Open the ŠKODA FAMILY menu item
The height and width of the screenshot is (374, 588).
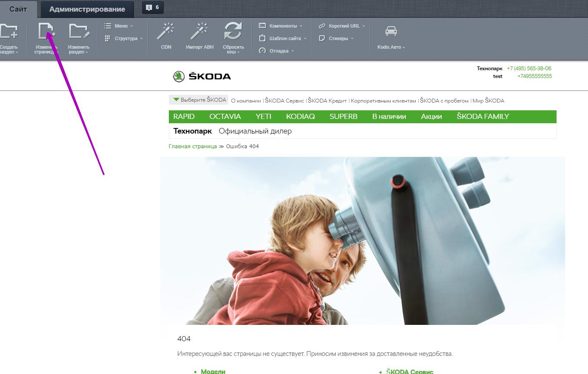(483, 116)
